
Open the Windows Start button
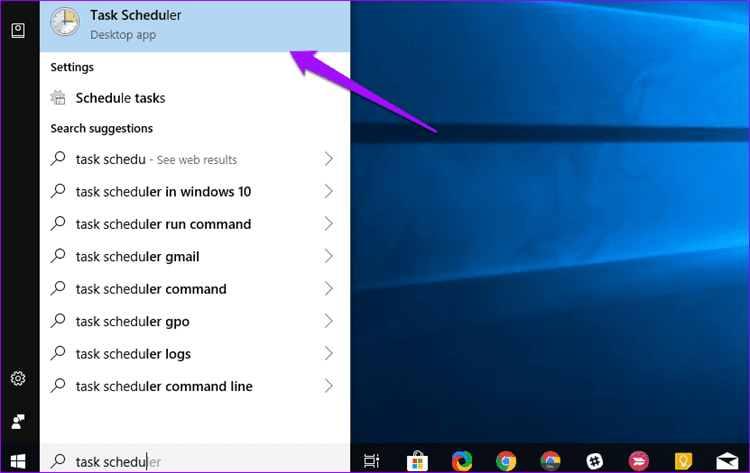(18, 462)
